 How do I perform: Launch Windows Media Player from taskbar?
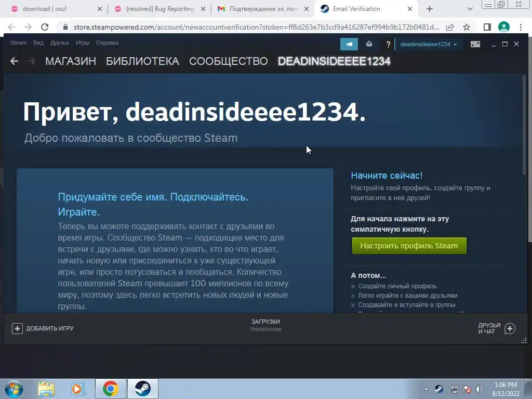[x=78, y=389]
